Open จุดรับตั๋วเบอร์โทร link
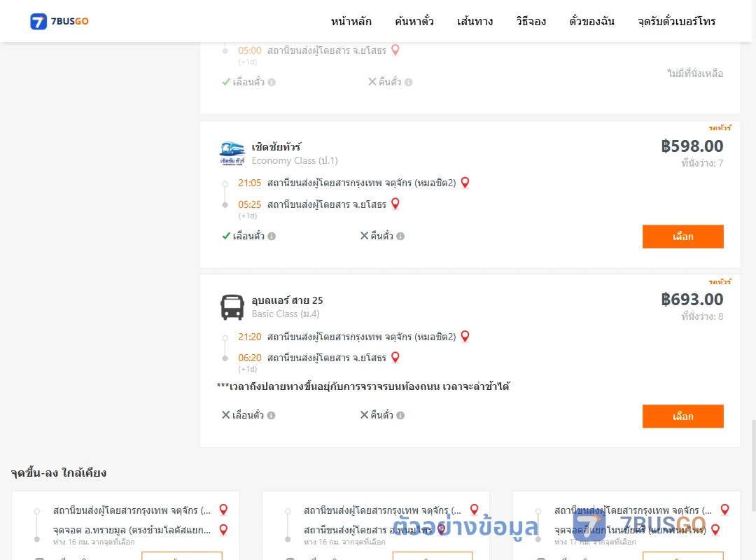This screenshot has width=756, height=560. click(x=676, y=22)
